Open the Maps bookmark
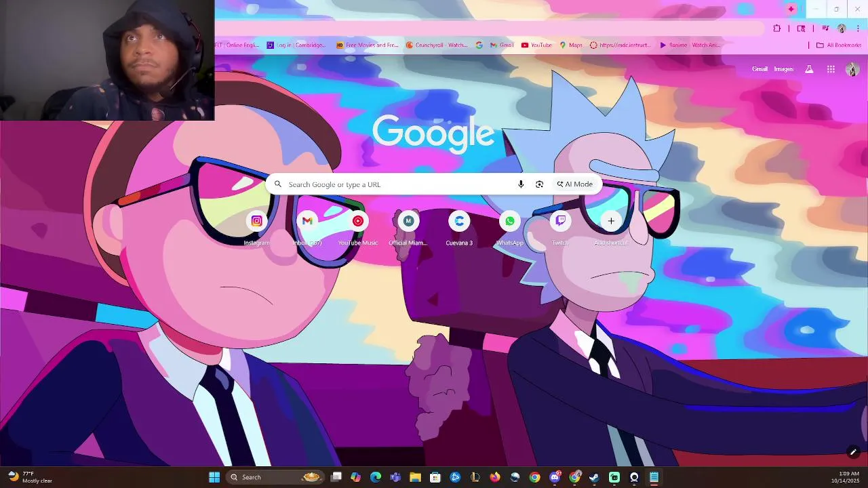This screenshot has height=488, width=868. (571, 45)
